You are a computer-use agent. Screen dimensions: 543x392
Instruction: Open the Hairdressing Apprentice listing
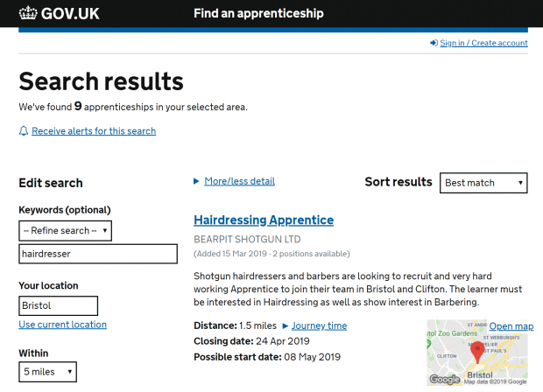[x=263, y=220]
